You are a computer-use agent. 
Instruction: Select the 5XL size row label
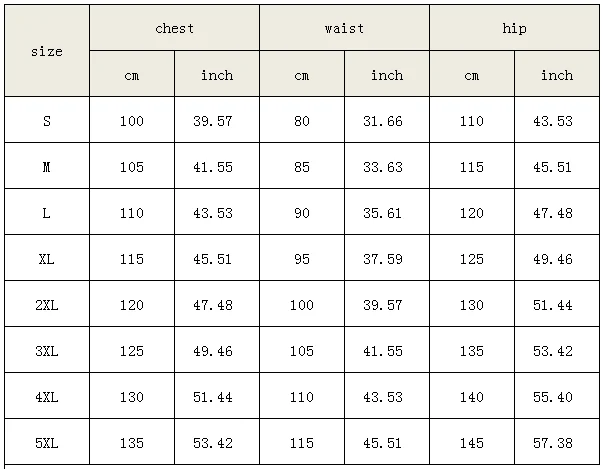(x=47, y=443)
